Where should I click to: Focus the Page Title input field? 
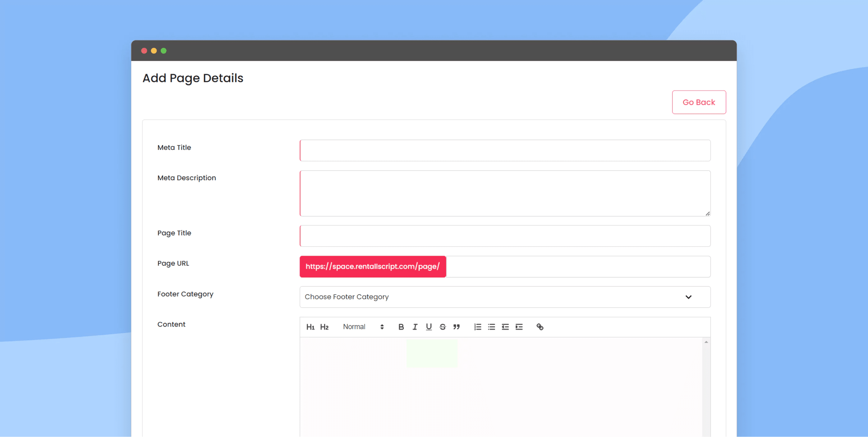click(505, 236)
